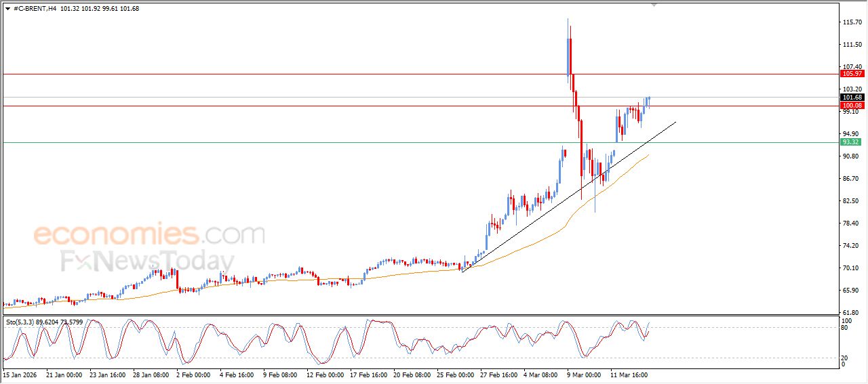The width and height of the screenshot is (868, 384).
Task: Click the stochastic scale value 20
Action: [x=845, y=358]
